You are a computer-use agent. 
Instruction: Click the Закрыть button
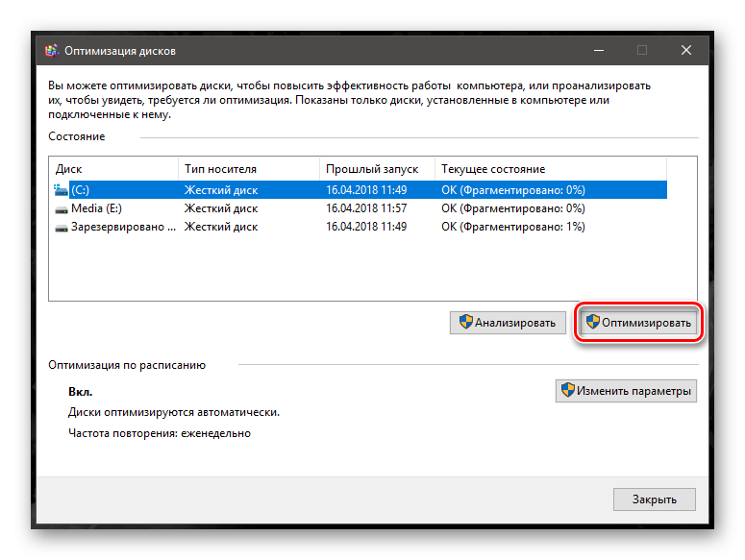[x=655, y=499]
